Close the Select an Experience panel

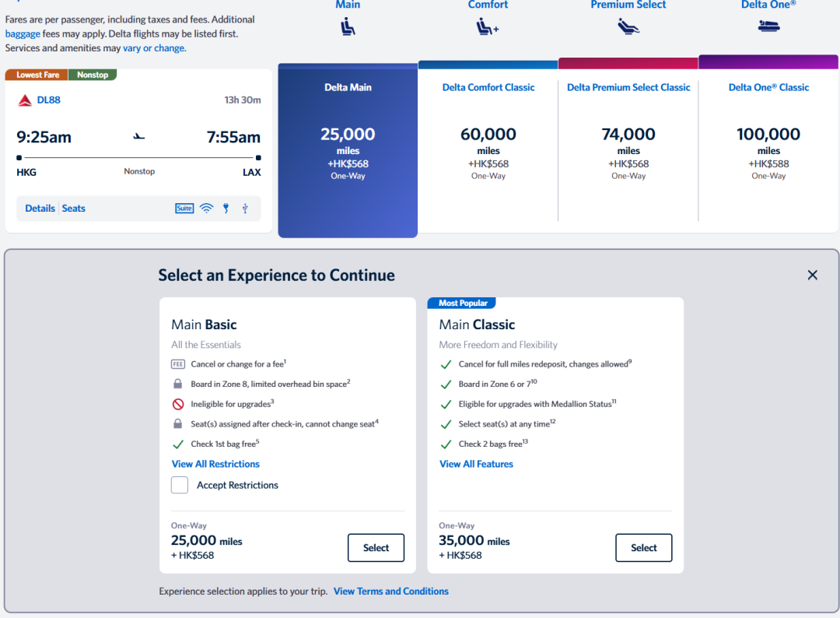click(812, 275)
